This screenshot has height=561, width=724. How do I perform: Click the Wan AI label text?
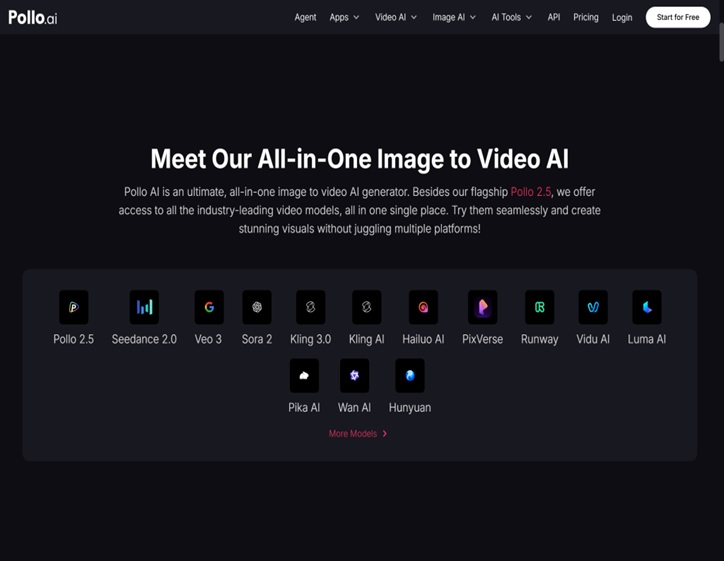(x=354, y=408)
